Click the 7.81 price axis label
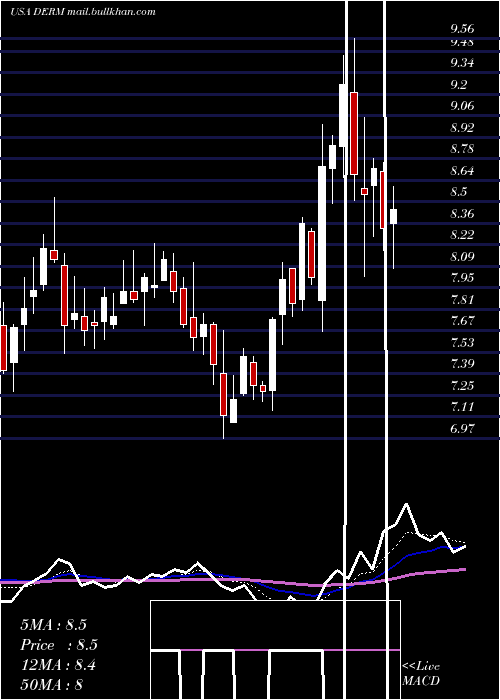The image size is (500, 700). [x=462, y=299]
